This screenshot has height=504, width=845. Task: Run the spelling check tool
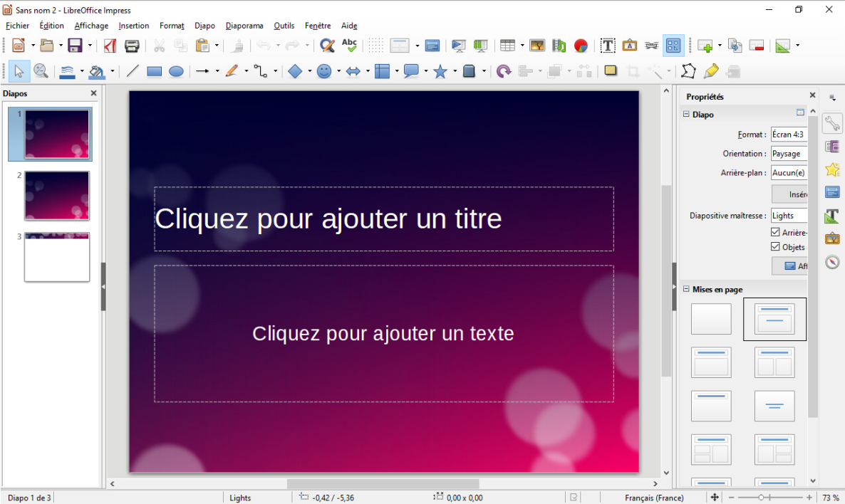coord(349,46)
